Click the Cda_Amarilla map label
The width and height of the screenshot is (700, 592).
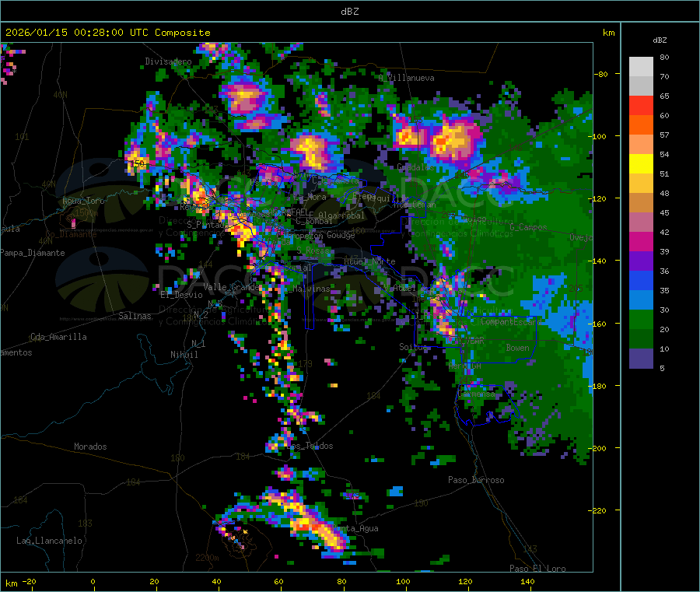click(x=58, y=337)
